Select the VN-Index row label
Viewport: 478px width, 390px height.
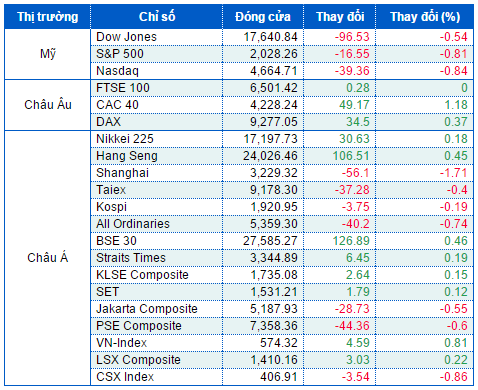(121, 343)
